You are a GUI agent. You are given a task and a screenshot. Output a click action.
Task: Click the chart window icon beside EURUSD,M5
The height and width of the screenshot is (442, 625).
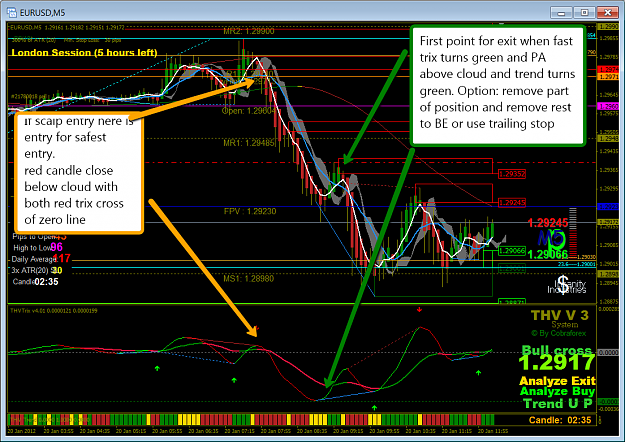pyautogui.click(x=12, y=12)
